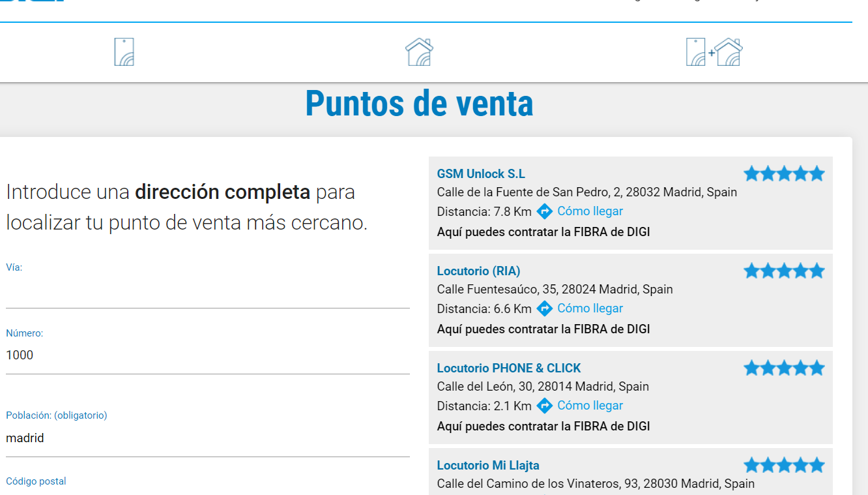Image resolution: width=868 pixels, height=495 pixels.
Task: Click the Vía field label
Action: click(x=14, y=267)
